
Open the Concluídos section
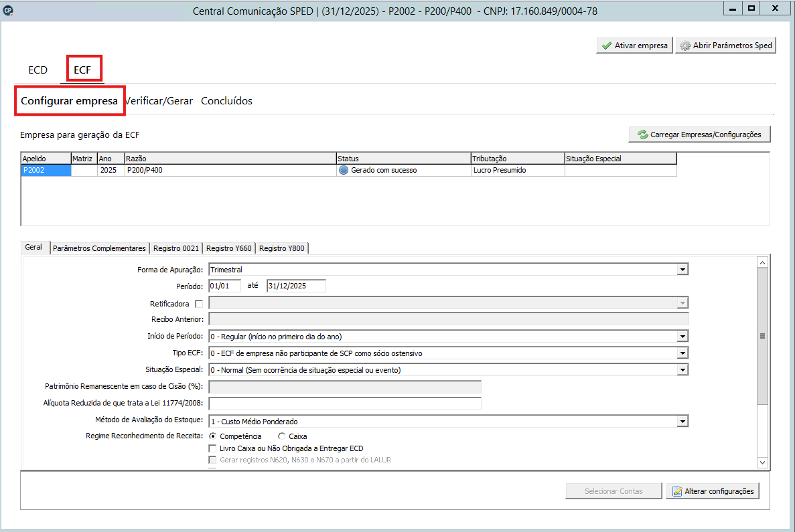(226, 101)
